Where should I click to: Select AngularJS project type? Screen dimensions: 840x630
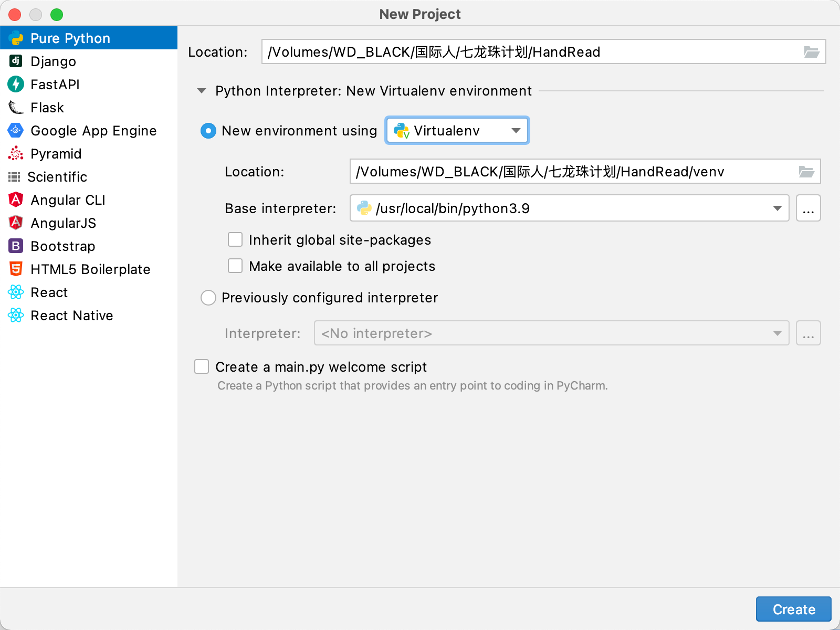point(89,223)
